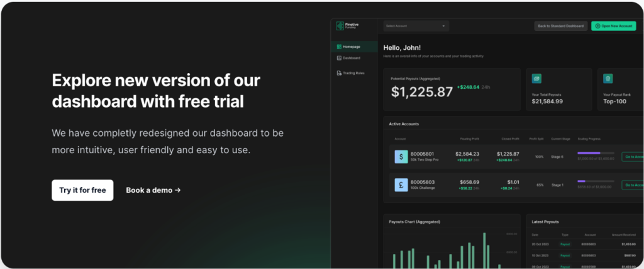This screenshot has height=269, width=644.
Task: Click the $2,584.23 floating profit value
Action: 467,154
